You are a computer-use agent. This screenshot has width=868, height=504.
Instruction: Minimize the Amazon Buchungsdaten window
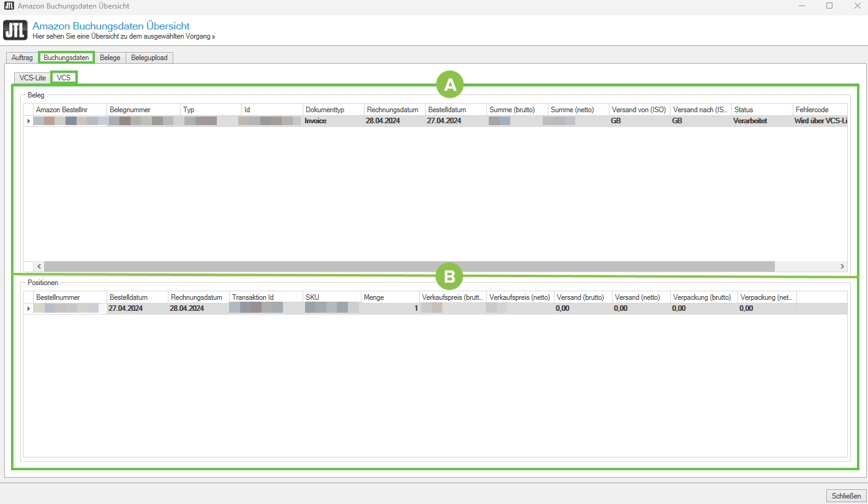801,6
